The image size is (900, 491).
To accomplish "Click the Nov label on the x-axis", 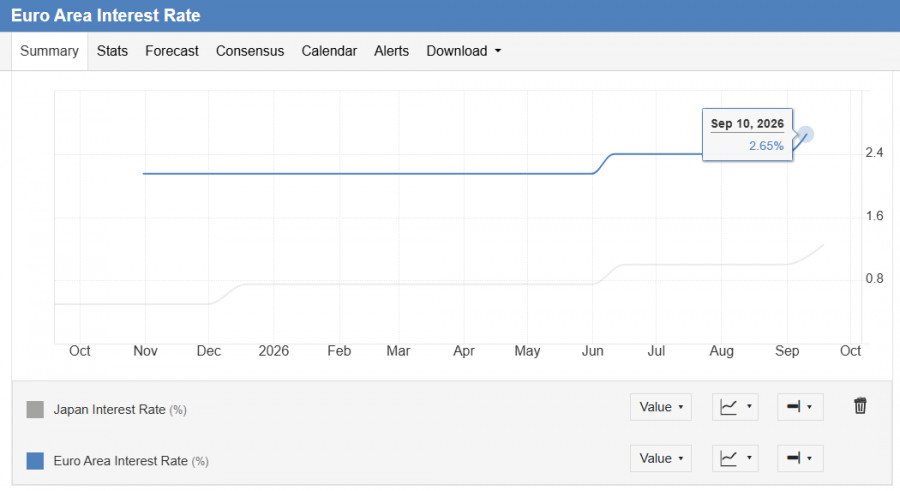I will (145, 351).
